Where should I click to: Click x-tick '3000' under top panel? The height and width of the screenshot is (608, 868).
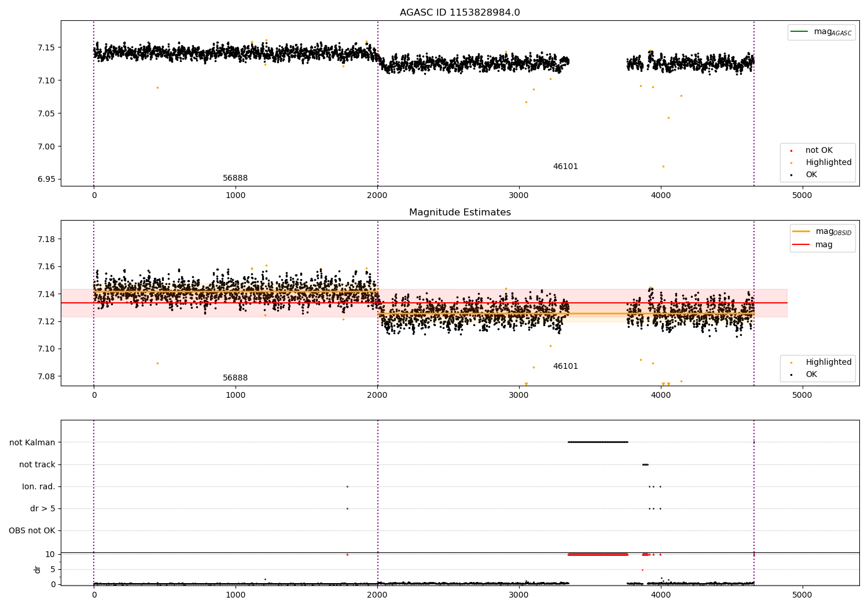(x=519, y=196)
